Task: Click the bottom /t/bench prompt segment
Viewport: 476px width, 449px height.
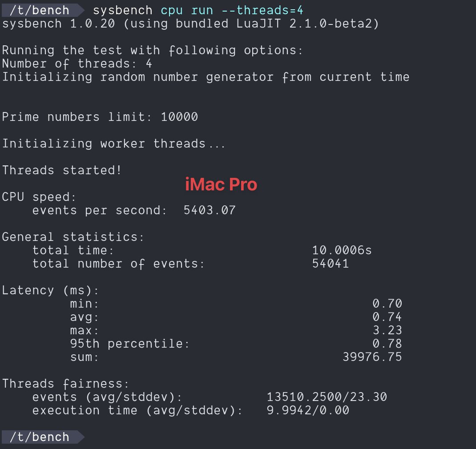Action: tap(43, 437)
